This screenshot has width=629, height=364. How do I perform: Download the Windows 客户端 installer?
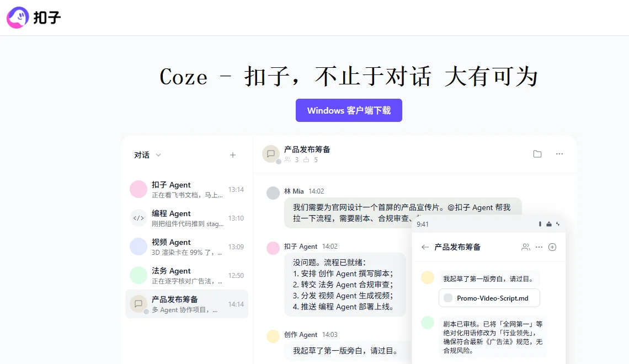(349, 110)
